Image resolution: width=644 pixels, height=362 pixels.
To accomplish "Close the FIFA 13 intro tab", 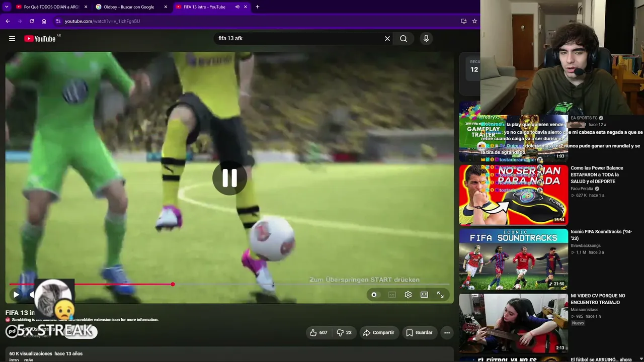I will (246, 7).
